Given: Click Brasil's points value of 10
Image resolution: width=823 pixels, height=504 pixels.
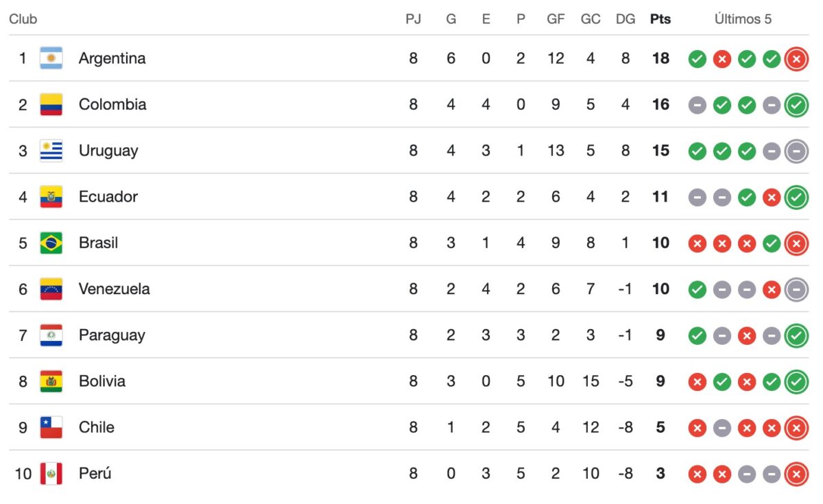Looking at the screenshot, I should click(660, 243).
